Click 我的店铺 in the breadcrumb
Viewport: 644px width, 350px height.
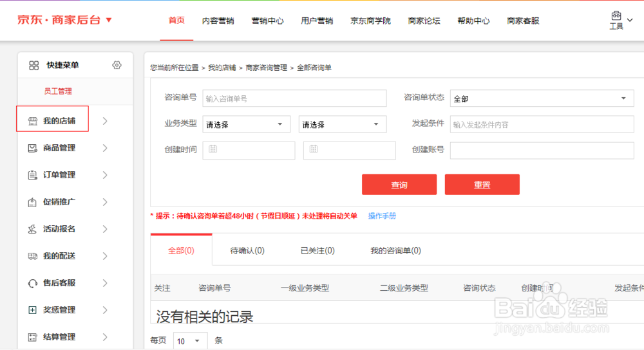(x=222, y=68)
